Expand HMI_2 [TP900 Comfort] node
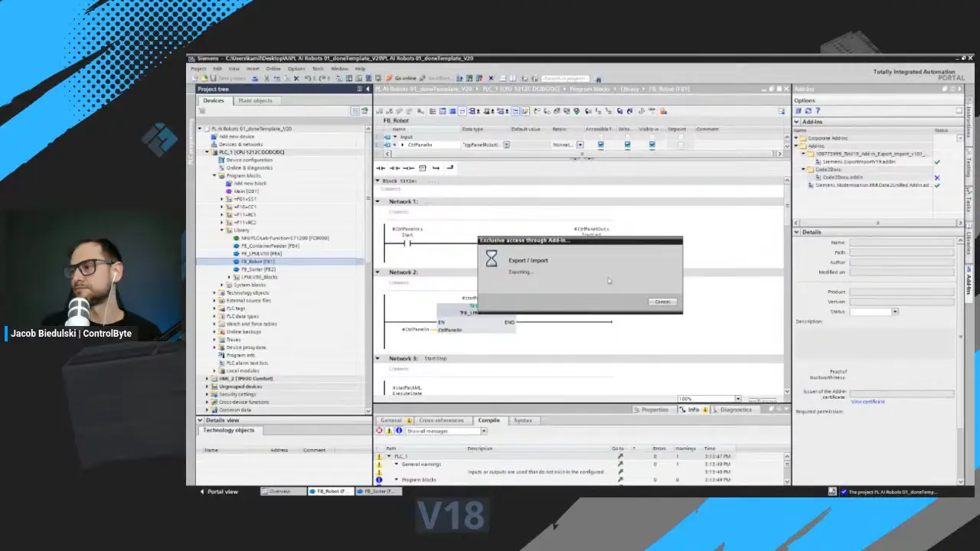980x551 pixels. 207,378
